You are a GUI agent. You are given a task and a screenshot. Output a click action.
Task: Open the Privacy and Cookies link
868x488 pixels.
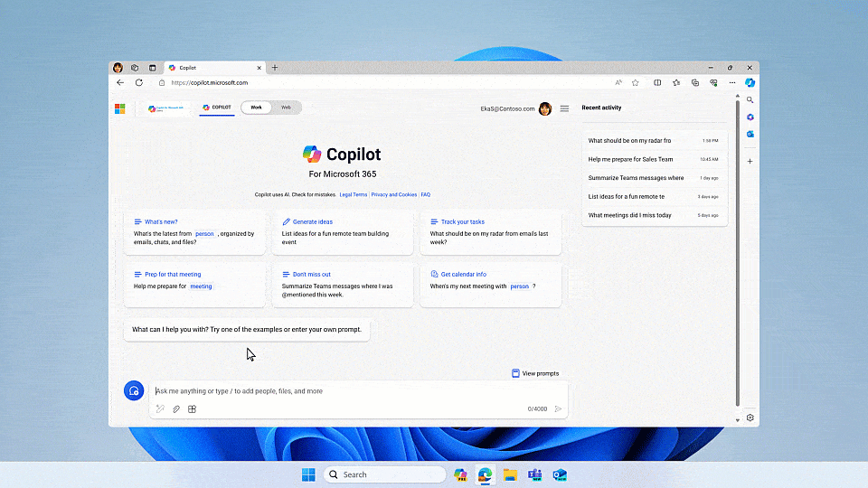393,194
